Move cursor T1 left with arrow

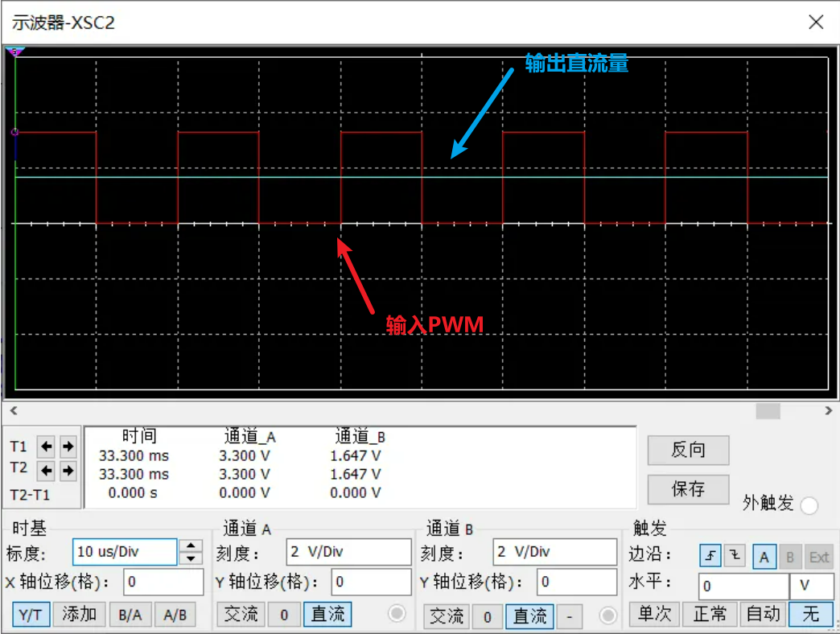point(47,446)
